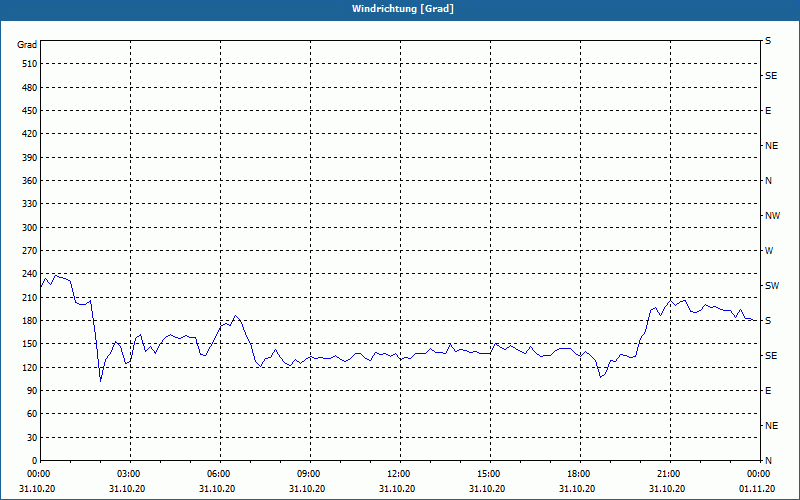Click the 150 degree axis label
800x500 pixels.
pyautogui.click(x=30, y=344)
